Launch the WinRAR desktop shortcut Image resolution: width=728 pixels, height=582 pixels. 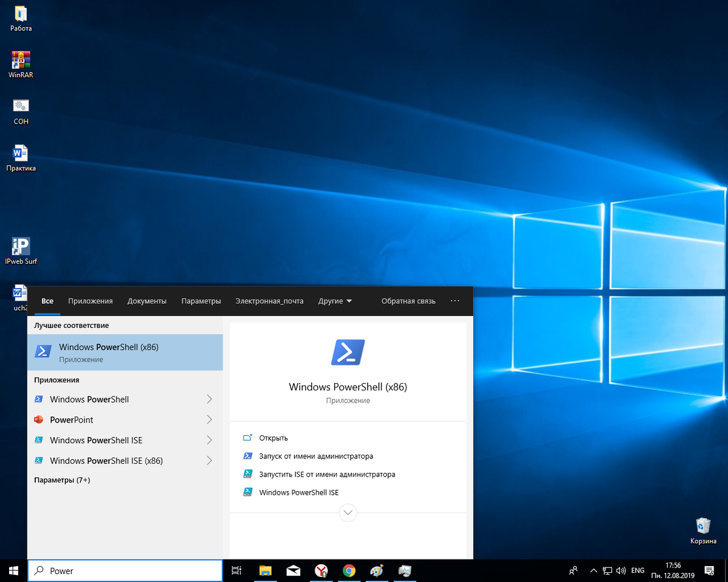click(x=21, y=65)
